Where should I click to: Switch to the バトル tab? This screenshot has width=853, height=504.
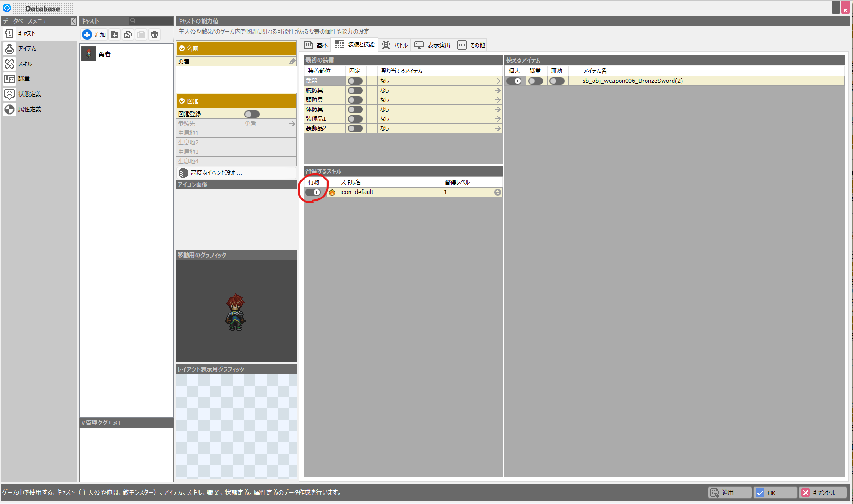(x=395, y=45)
